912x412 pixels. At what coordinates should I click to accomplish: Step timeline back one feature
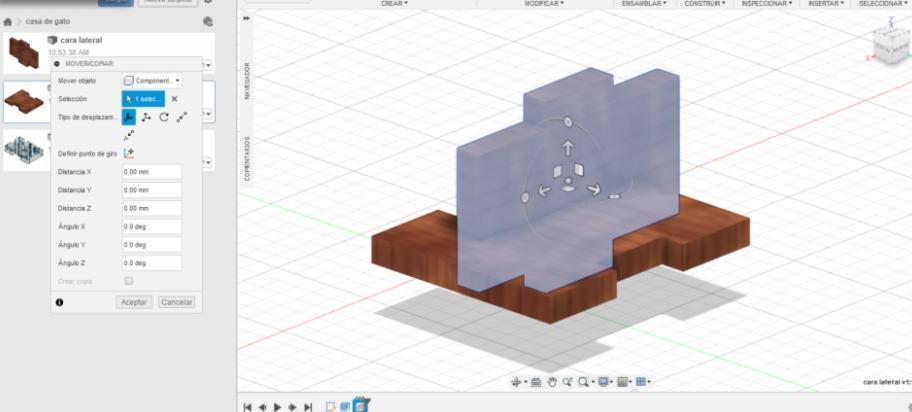(262, 407)
